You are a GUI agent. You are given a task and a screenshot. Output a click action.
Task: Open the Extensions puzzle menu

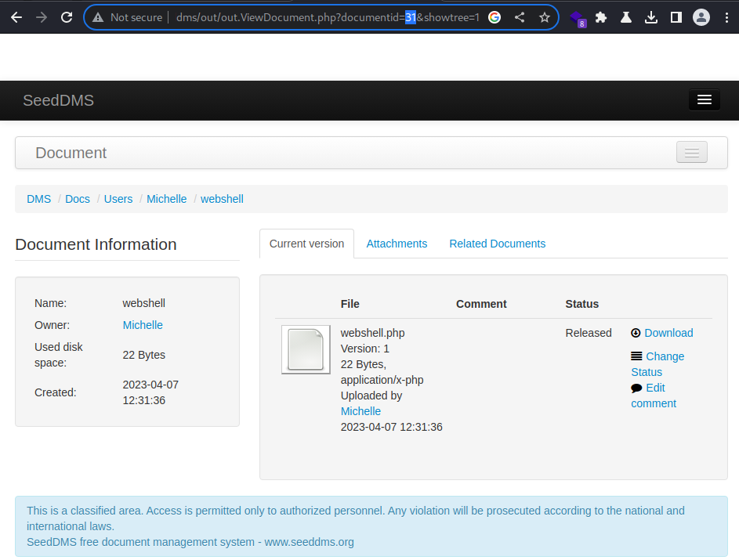point(601,17)
